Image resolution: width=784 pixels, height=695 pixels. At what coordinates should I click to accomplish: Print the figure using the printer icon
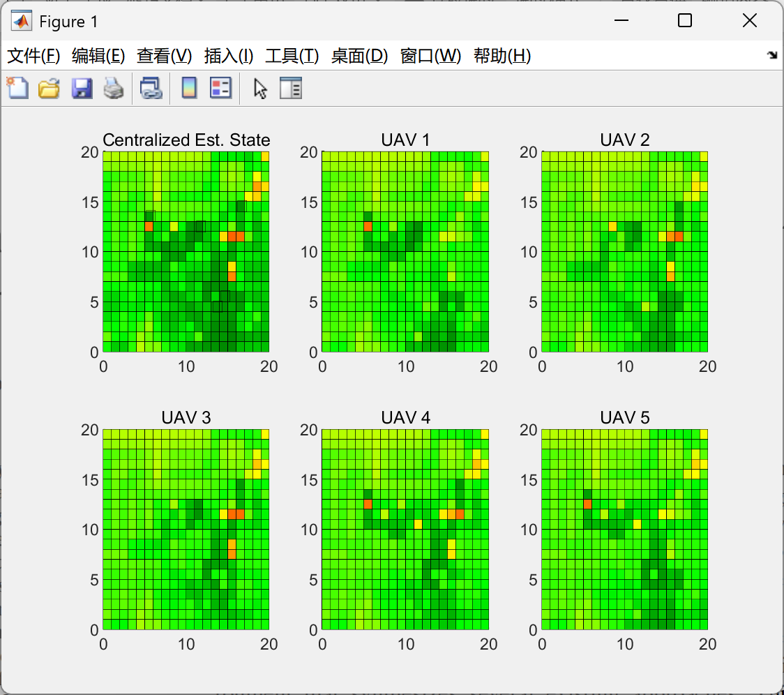coord(114,88)
